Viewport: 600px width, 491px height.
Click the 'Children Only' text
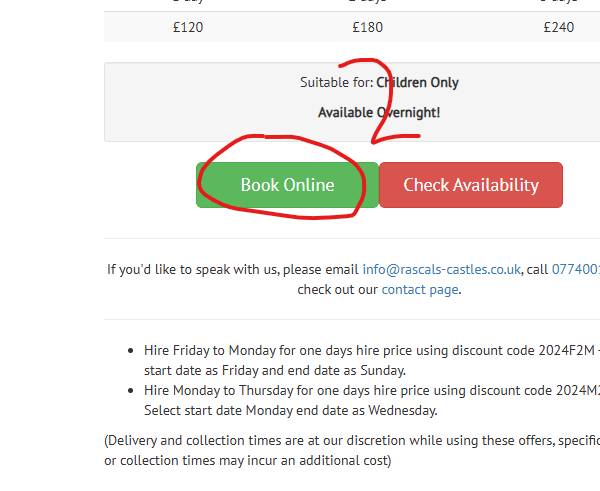(x=418, y=82)
